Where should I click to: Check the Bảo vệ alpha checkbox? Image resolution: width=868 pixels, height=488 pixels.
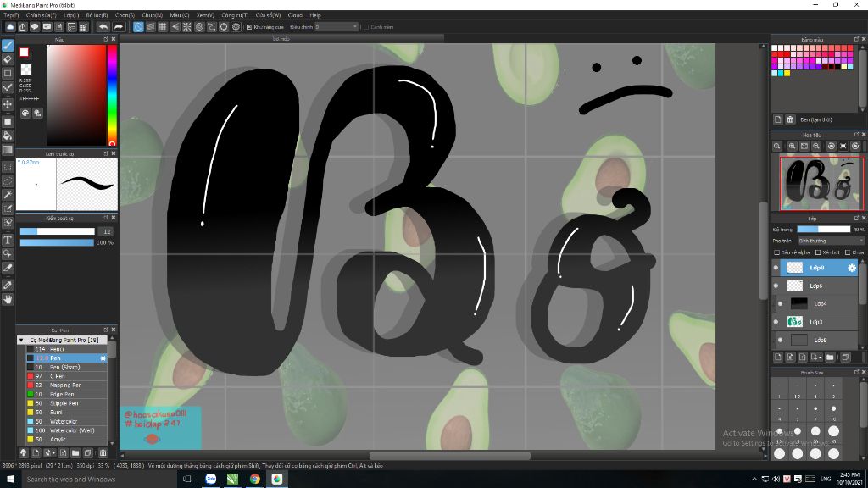coord(776,252)
